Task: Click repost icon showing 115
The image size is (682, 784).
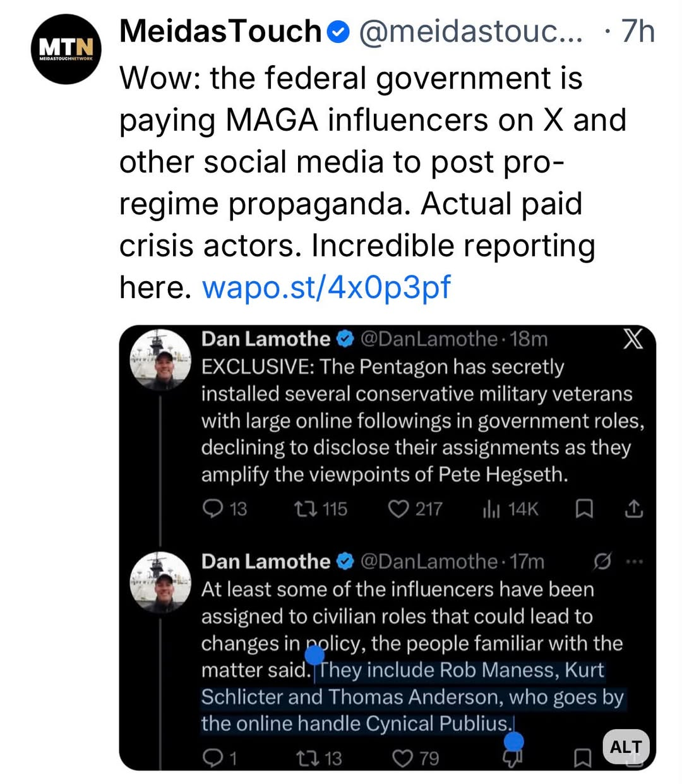Action: pyautogui.click(x=306, y=509)
